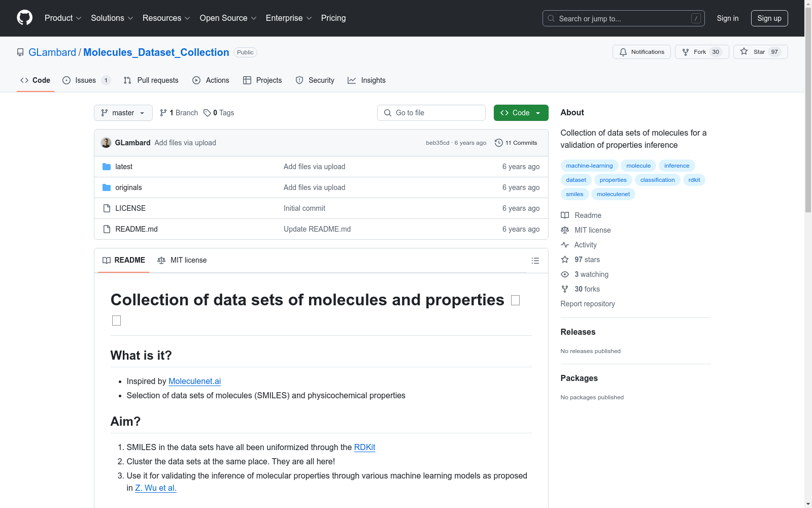Open the green Code dropdown
Screen dimensions: 812x508
tap(521, 113)
